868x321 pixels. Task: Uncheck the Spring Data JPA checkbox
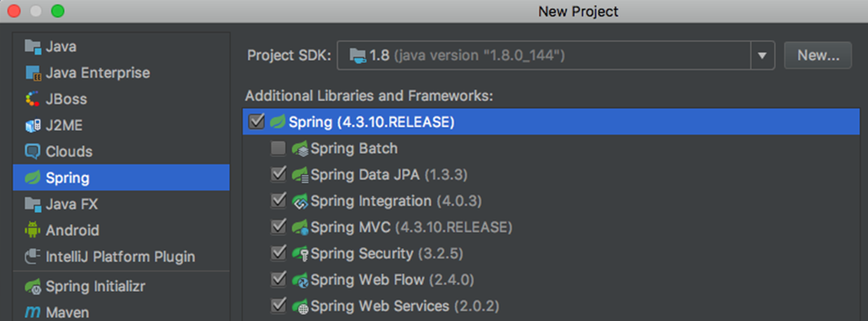pos(279,174)
